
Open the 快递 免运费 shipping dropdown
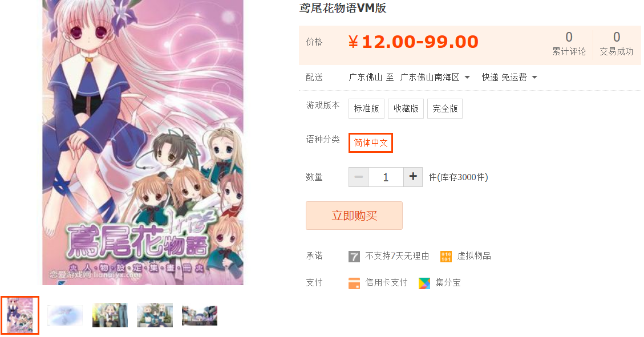[x=509, y=77]
